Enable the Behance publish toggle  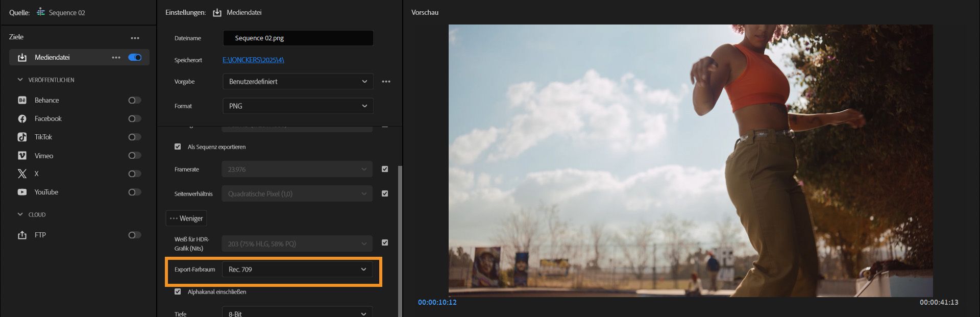click(x=135, y=101)
